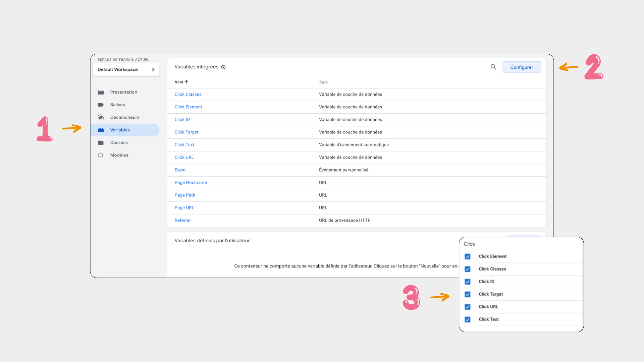The image size is (644, 362).
Task: Toggle the Click Classes checkbox
Action: (x=468, y=269)
